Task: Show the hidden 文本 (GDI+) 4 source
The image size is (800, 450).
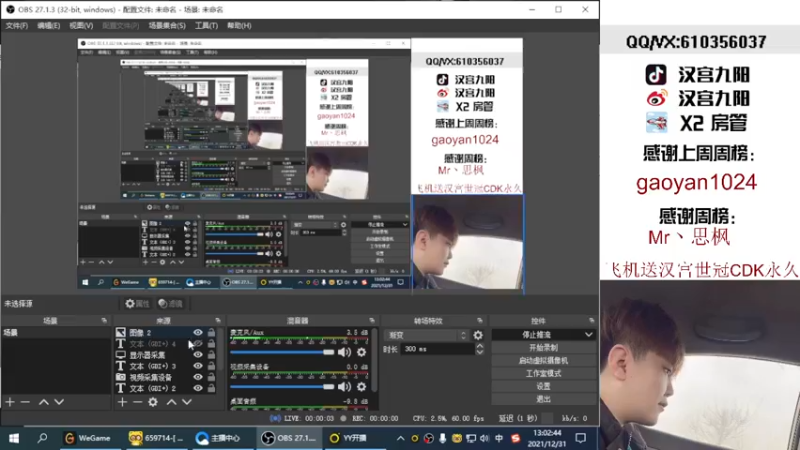Action: pyautogui.click(x=197, y=343)
